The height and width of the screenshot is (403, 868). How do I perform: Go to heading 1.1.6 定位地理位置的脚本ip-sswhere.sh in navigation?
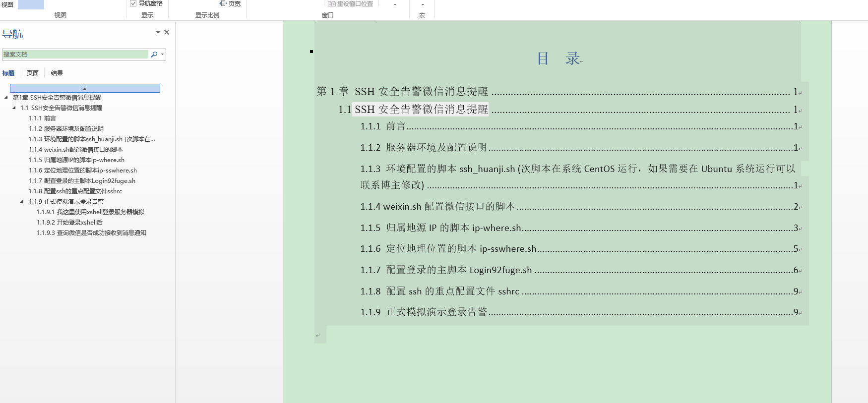(83, 171)
